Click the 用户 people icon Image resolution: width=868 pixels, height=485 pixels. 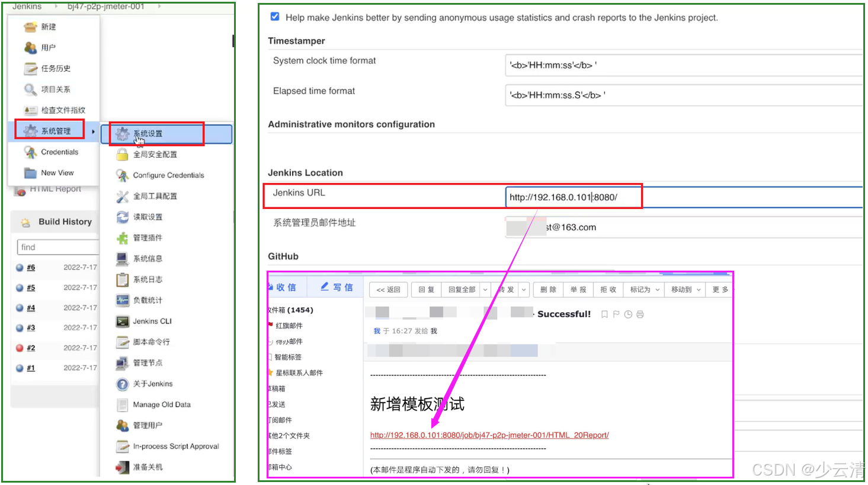pos(30,47)
